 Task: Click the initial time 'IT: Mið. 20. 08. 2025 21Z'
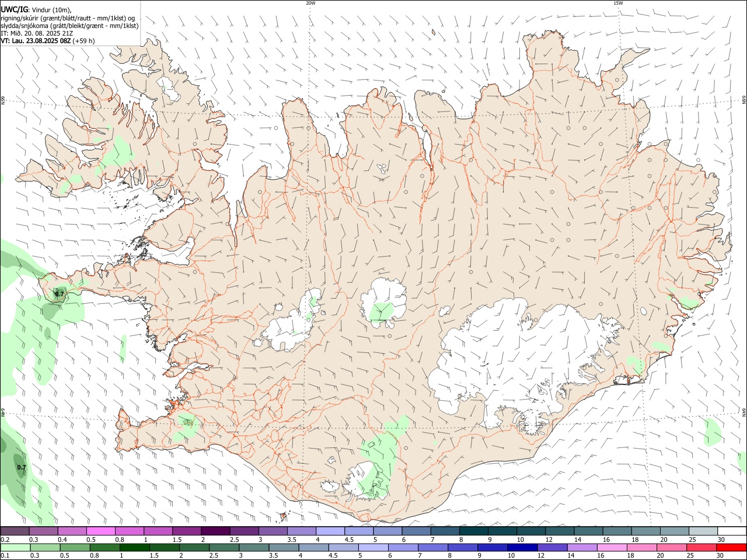[37, 33]
